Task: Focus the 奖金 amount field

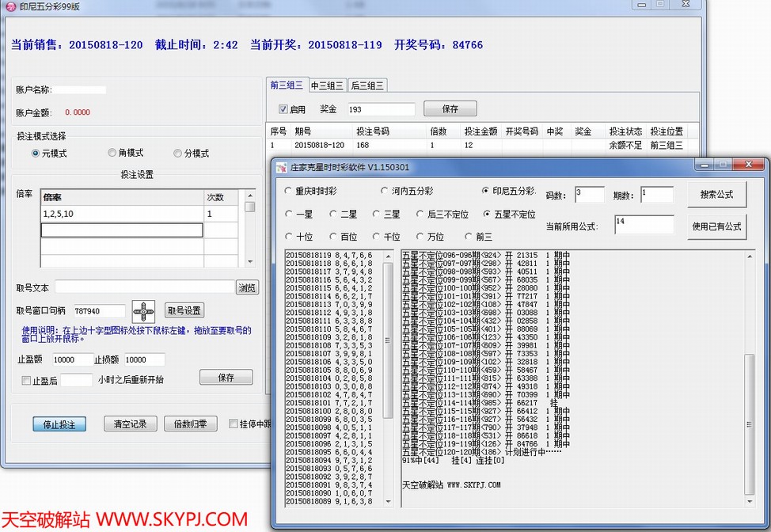Action: [380, 109]
